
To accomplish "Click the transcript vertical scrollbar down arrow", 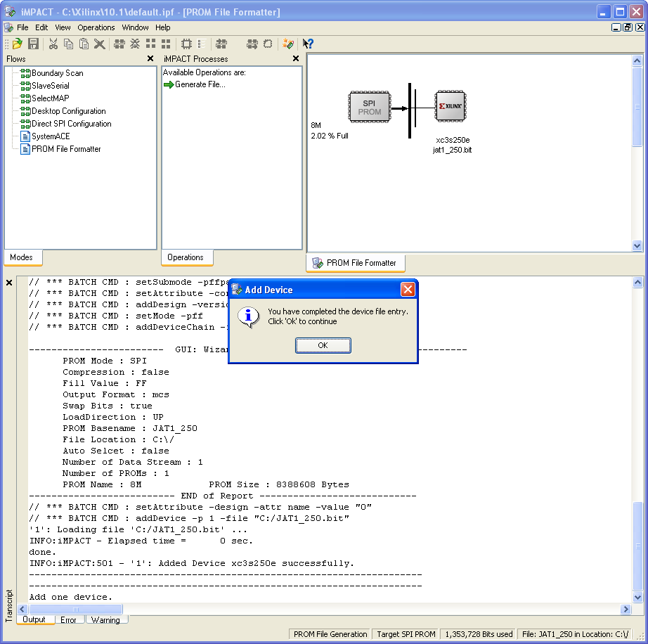I will [637, 598].
